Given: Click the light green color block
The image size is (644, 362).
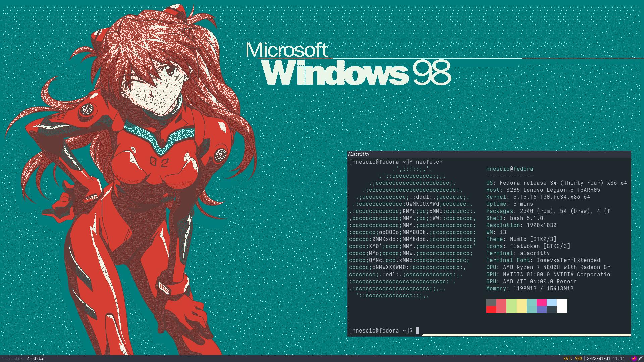Looking at the screenshot, I should [x=512, y=306].
